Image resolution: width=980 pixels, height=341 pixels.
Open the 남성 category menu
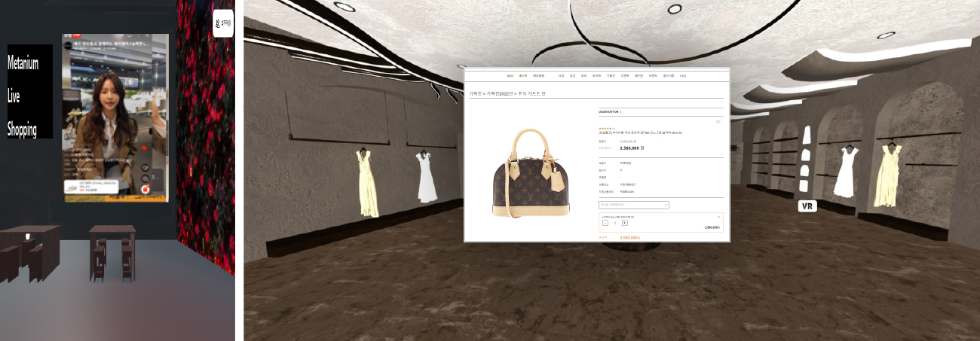[x=572, y=76]
